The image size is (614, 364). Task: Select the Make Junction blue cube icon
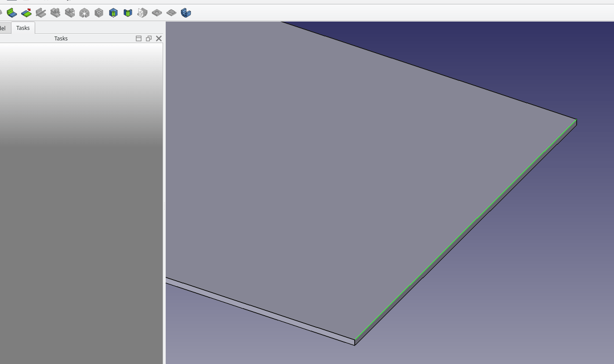pos(113,13)
